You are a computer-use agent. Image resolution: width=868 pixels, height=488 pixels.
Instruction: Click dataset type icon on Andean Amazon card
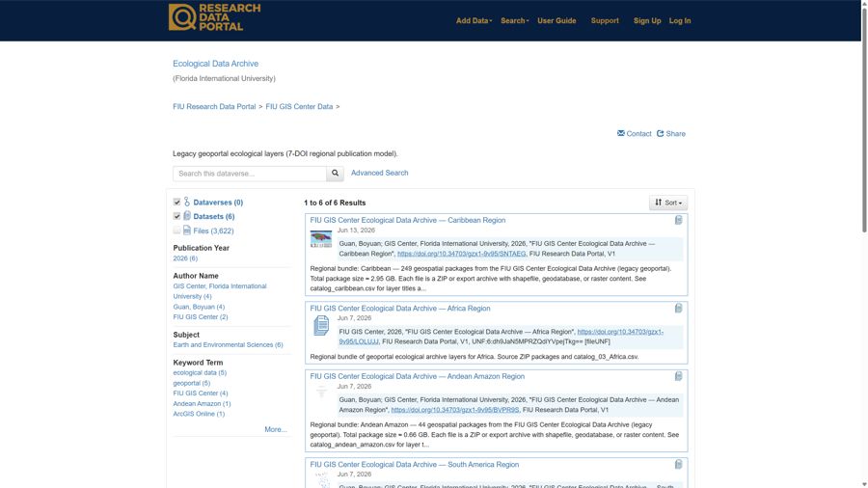(x=678, y=376)
